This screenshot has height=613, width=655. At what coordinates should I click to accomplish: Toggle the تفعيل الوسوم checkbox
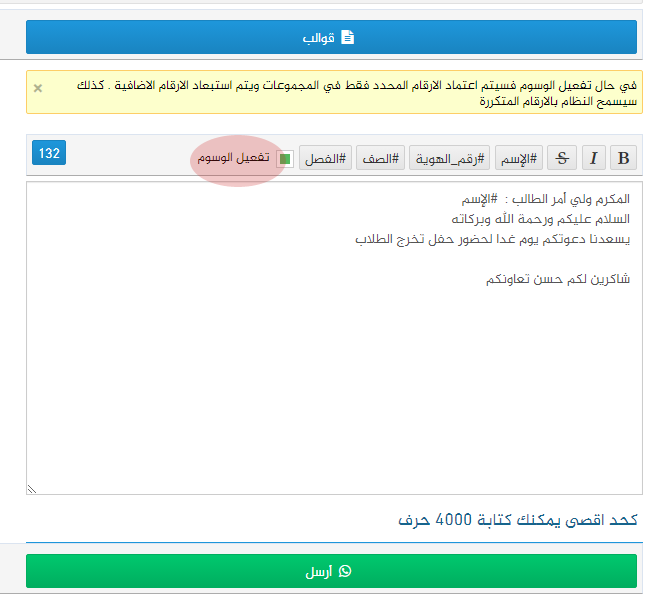(285, 159)
